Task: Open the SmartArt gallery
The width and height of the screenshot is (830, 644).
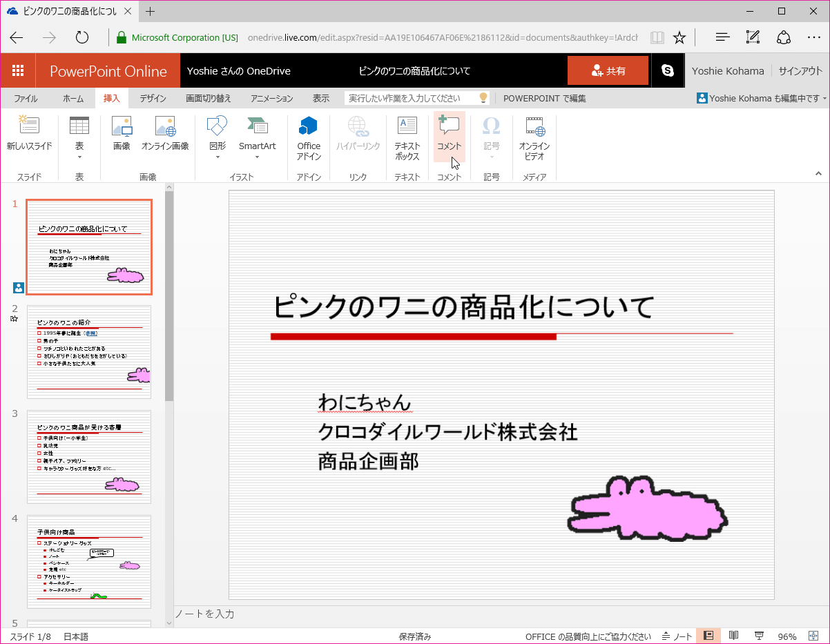Action: point(257,137)
